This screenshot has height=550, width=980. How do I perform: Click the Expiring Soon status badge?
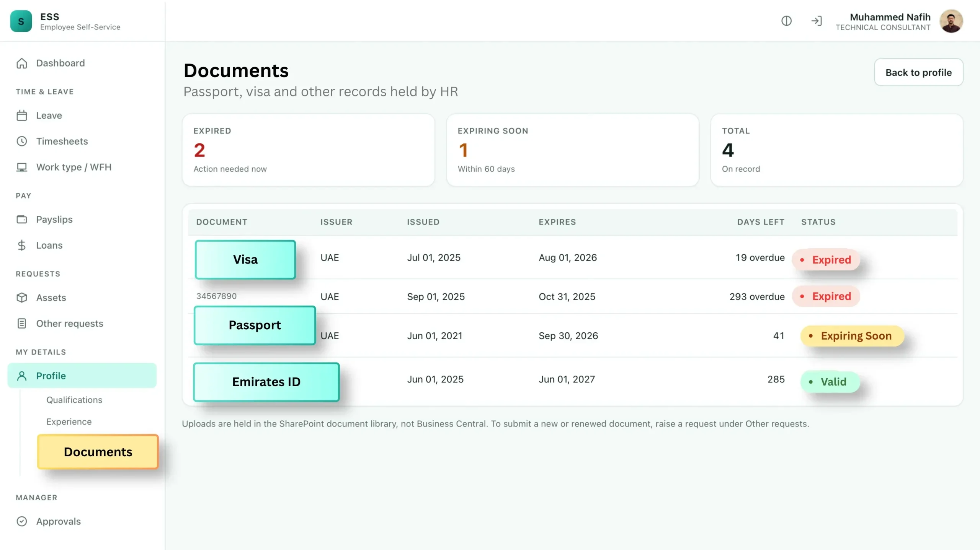pos(852,336)
